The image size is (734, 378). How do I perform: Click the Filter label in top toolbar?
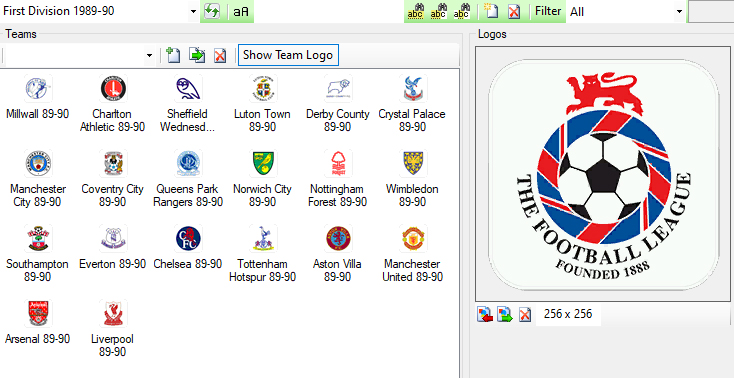click(x=548, y=11)
